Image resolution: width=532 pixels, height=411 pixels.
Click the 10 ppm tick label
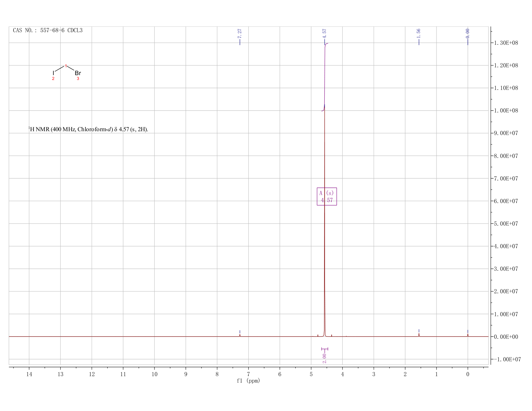click(x=154, y=374)
